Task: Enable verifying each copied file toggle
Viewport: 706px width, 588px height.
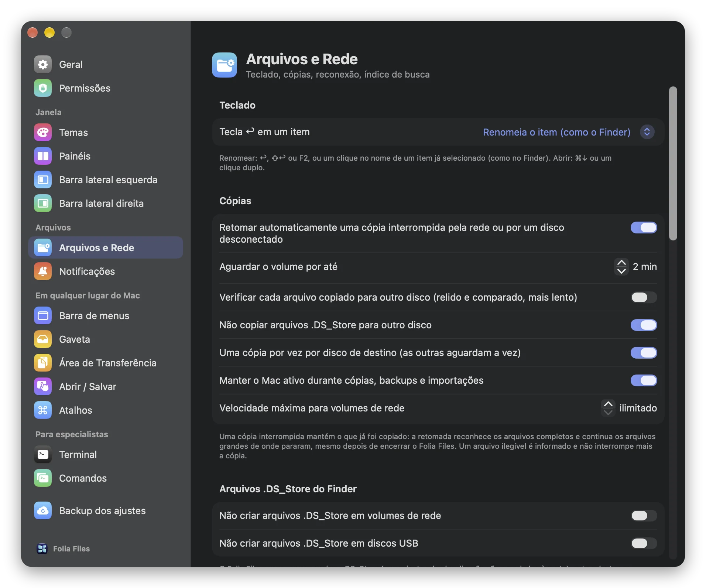Action: click(x=644, y=297)
